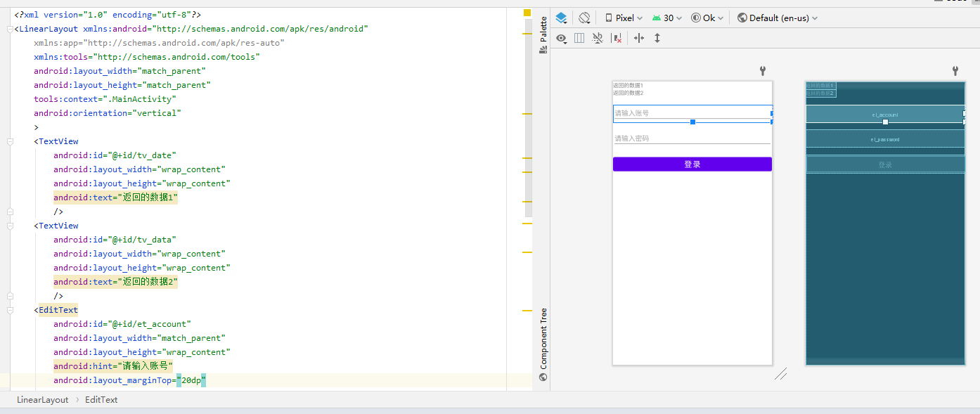Select 返回的数据2 text in design preview
Viewport: 980px width, 414px height.
point(628,93)
